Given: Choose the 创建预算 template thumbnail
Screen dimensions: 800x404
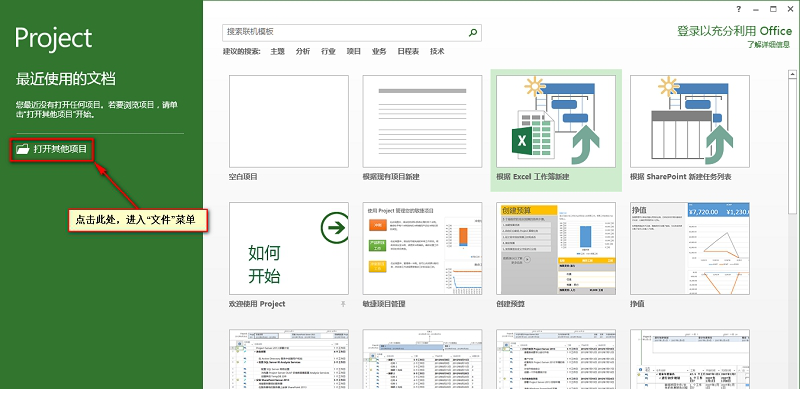Looking at the screenshot, I should (x=556, y=248).
